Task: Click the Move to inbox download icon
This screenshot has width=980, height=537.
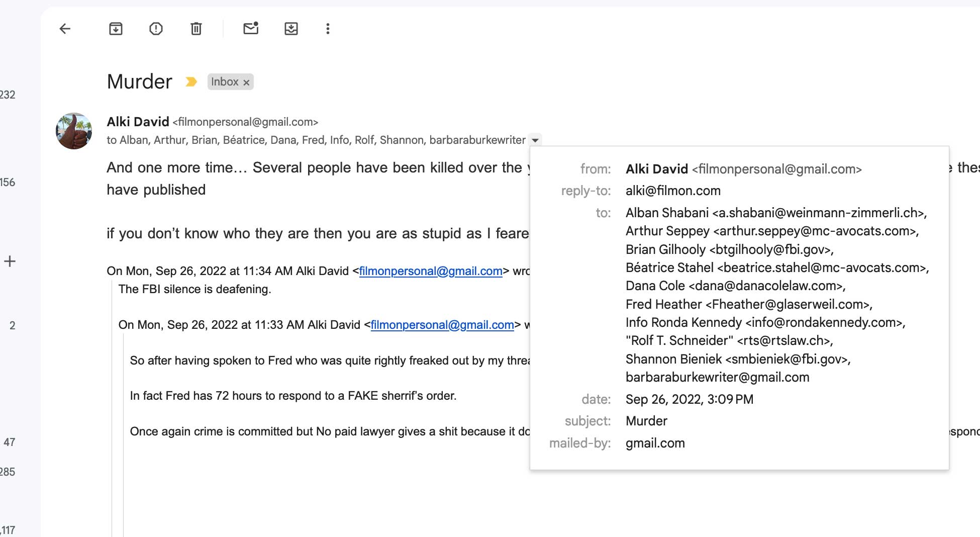Action: coord(291,29)
